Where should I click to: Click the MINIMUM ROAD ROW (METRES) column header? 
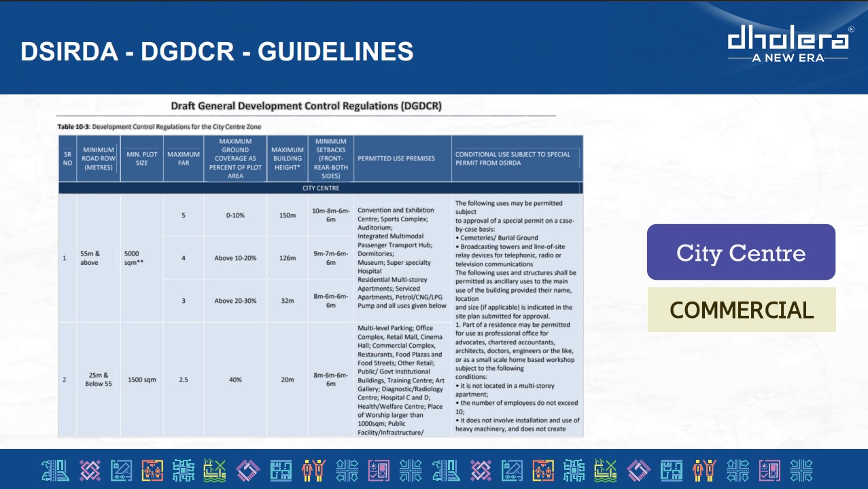(x=99, y=158)
